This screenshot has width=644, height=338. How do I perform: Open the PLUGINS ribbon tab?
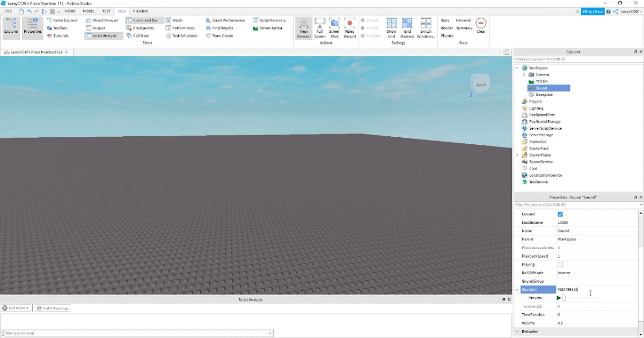point(141,11)
